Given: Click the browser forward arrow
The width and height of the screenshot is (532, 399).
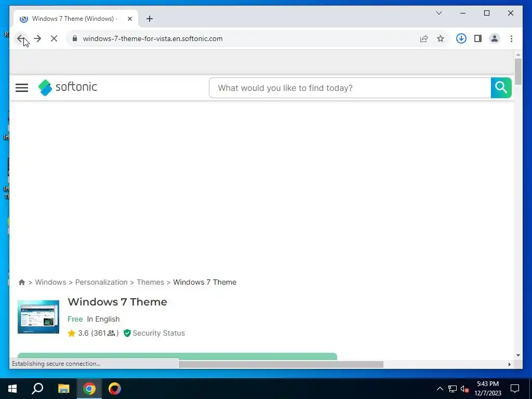Looking at the screenshot, I should coord(37,38).
